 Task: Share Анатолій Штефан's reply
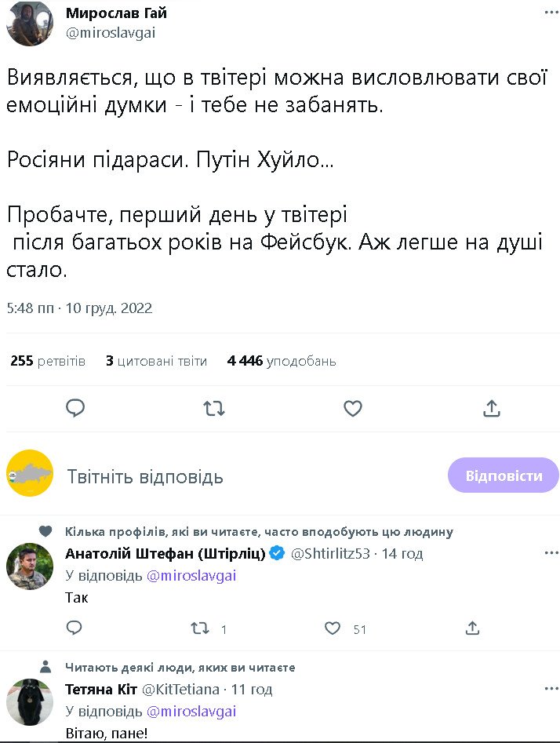pyautogui.click(x=472, y=628)
